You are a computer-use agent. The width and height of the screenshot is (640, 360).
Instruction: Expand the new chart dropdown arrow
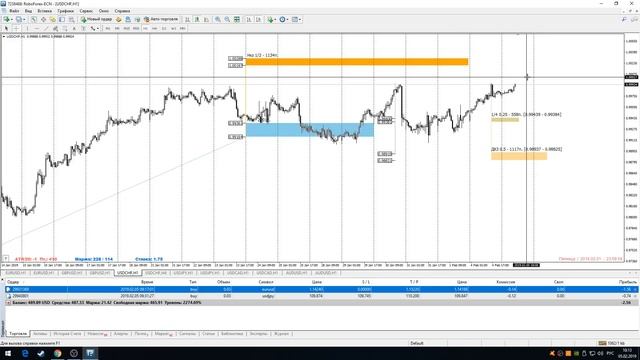[x=12, y=20]
